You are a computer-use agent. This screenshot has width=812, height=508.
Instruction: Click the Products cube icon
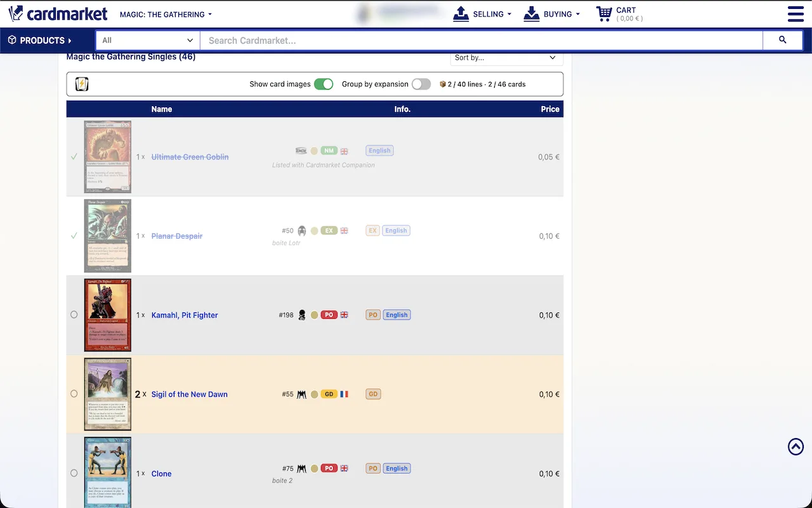click(12, 40)
